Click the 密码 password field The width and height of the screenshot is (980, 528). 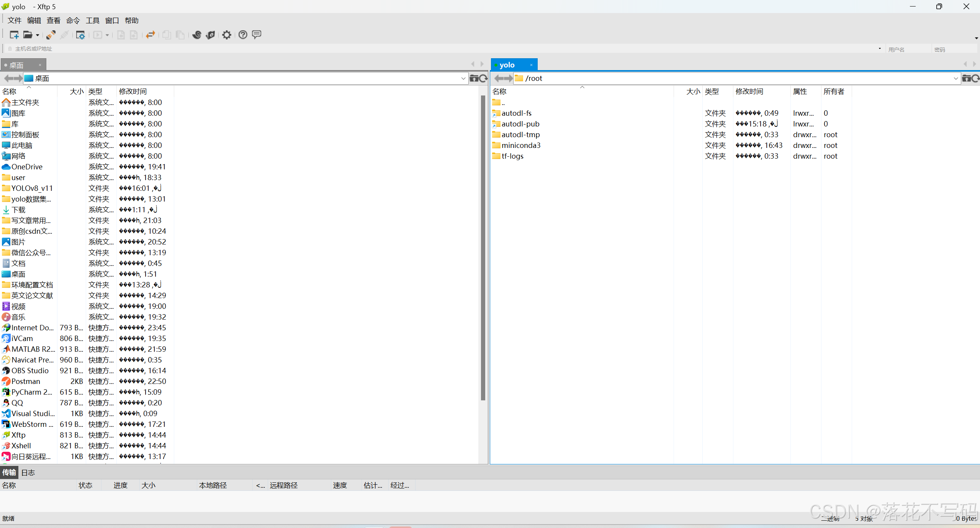click(954, 49)
